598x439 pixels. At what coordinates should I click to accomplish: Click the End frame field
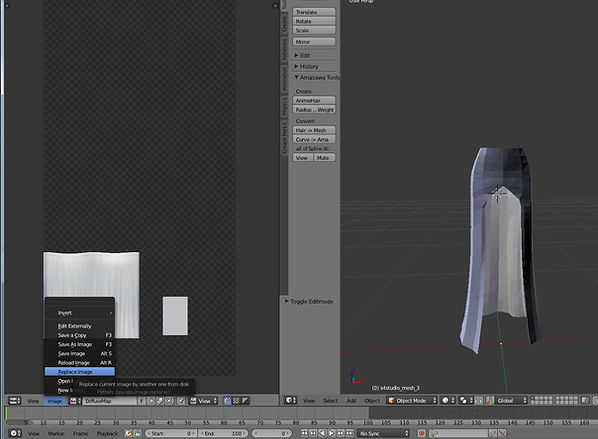(223, 433)
